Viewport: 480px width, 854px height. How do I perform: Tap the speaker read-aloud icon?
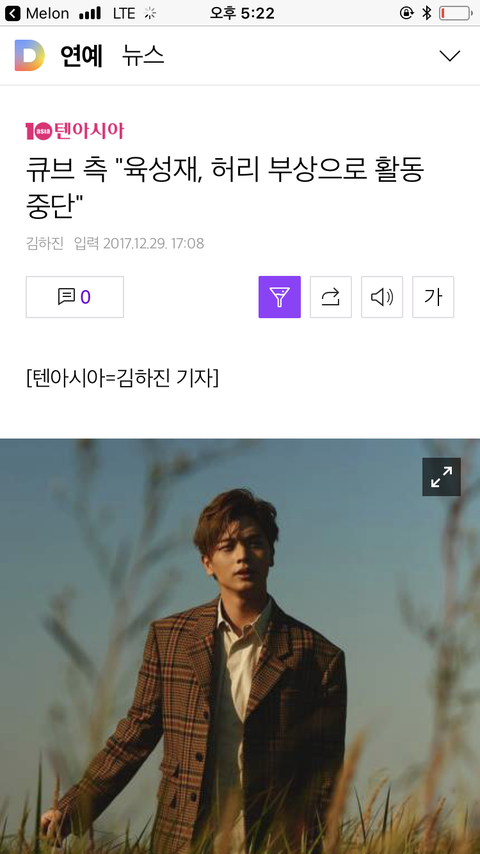click(x=382, y=297)
